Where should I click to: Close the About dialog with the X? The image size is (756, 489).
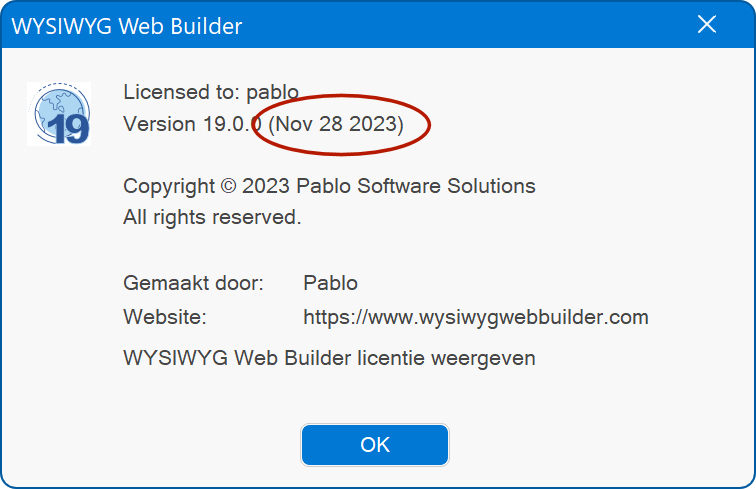point(707,24)
